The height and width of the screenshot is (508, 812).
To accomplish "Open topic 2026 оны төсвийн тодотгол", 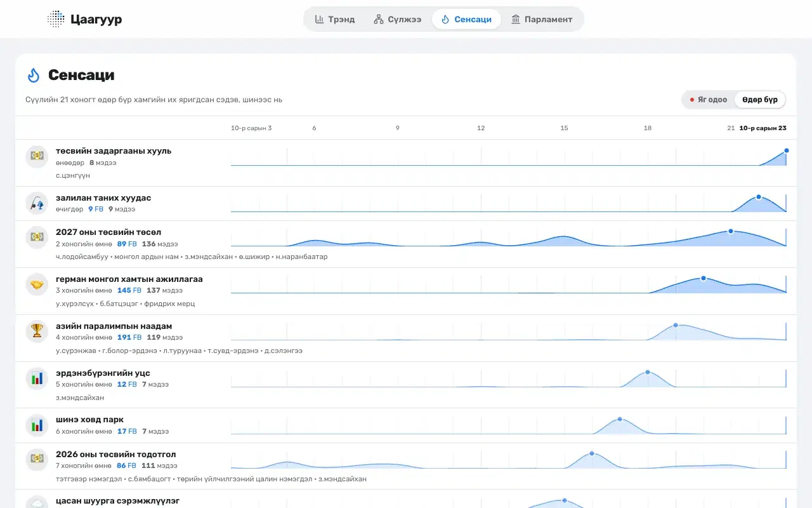I will (116, 455).
